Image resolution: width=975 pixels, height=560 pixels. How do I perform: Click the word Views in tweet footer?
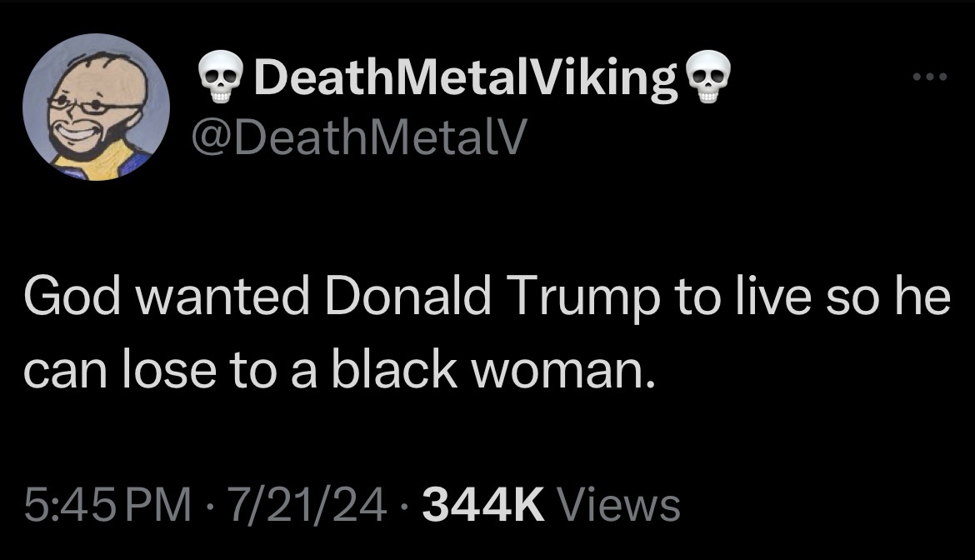[620, 505]
